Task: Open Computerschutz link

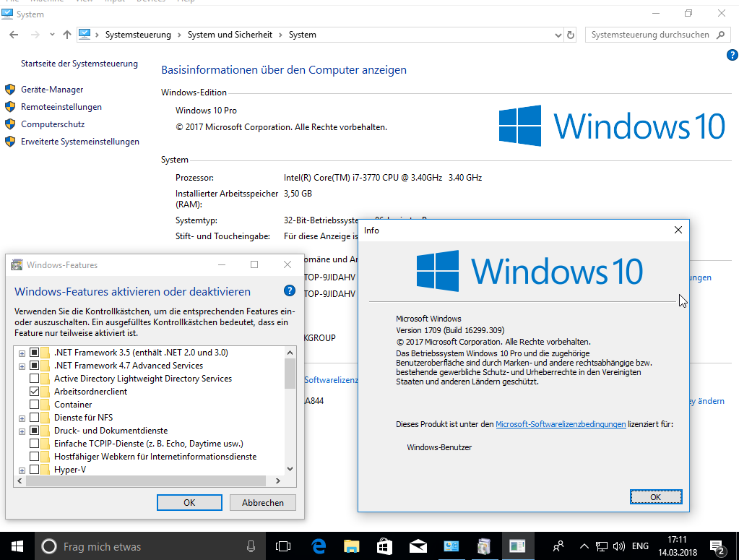Action: tap(53, 124)
